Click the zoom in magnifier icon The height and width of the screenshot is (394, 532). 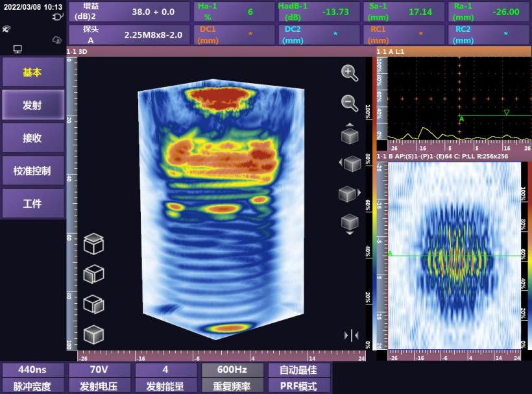[x=350, y=73]
